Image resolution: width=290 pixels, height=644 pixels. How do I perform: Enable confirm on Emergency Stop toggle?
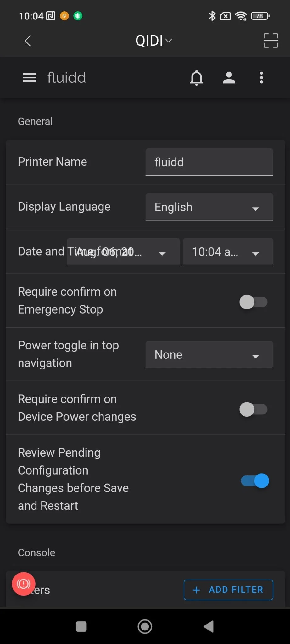(x=254, y=302)
